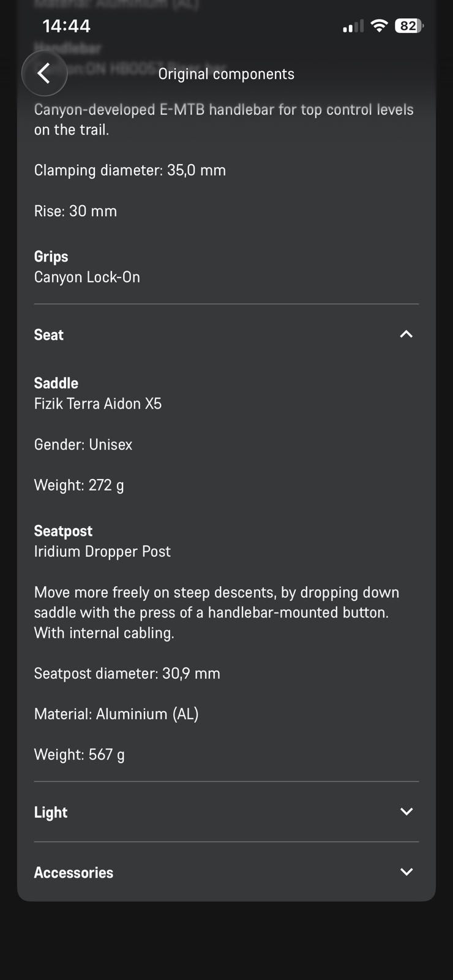453x980 pixels.
Task: Expand the Light section chevron
Action: (406, 812)
